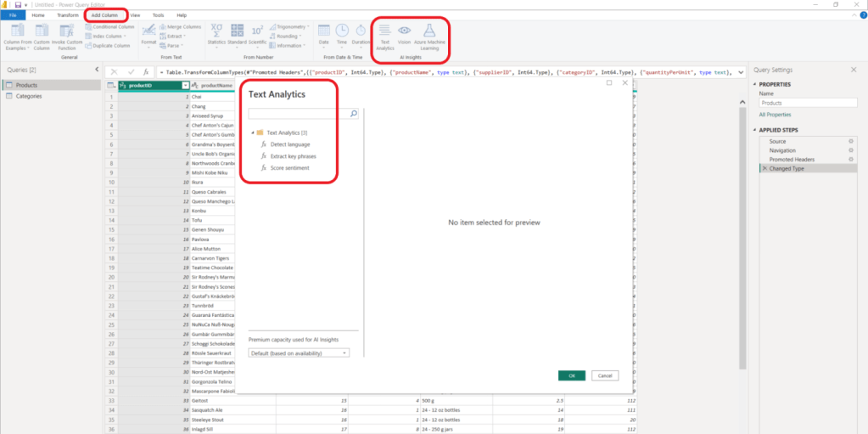Click the search magnifier in Text Analytics dialog

(x=354, y=113)
